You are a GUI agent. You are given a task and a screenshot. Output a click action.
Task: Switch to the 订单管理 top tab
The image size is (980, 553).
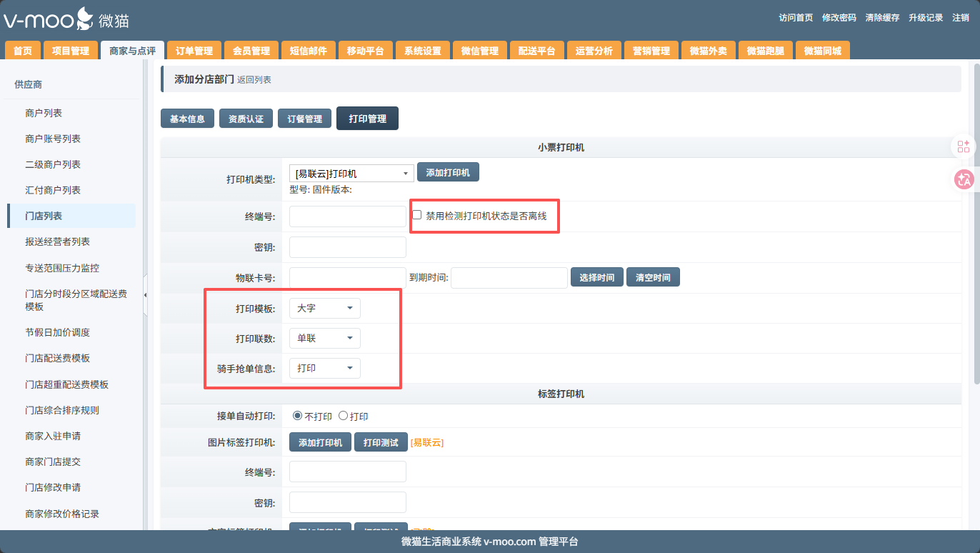(x=194, y=51)
